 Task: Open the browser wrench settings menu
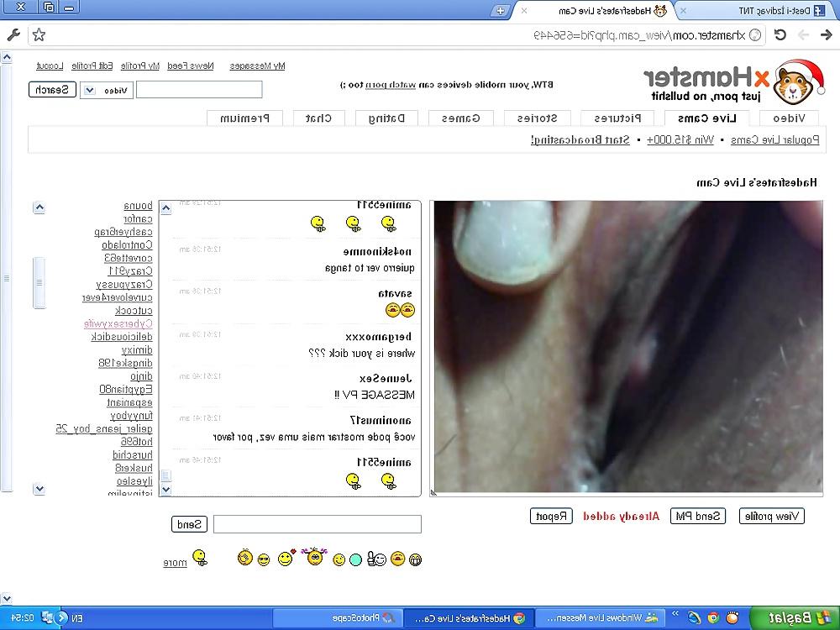(13, 35)
